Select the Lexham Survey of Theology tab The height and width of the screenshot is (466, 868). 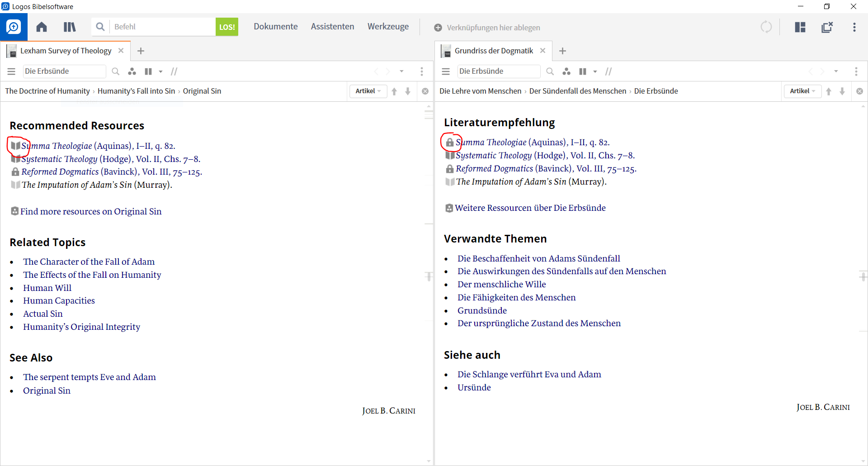(x=66, y=51)
